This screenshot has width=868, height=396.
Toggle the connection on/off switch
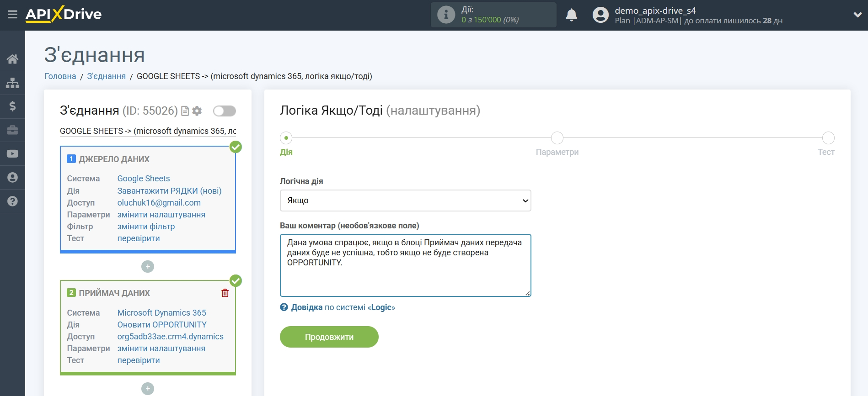tap(225, 111)
